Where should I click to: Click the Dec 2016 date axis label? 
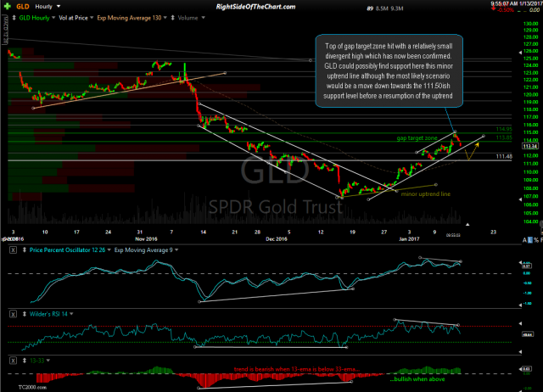click(x=277, y=239)
